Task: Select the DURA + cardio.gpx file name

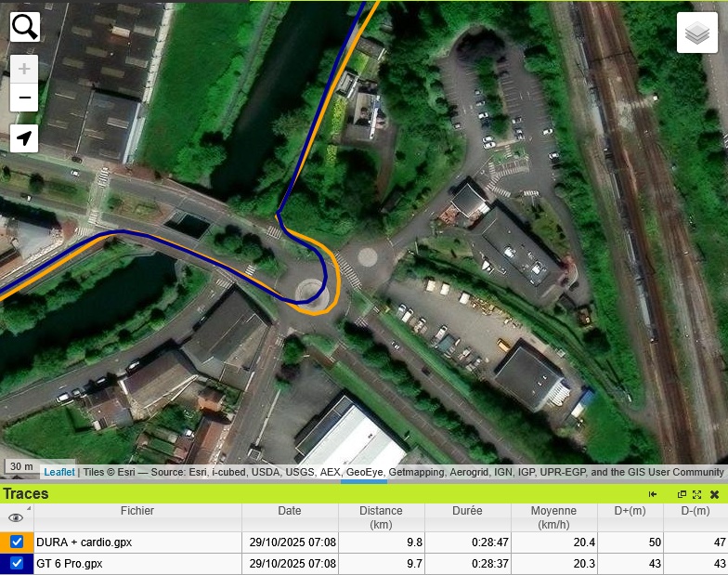Action: (84, 542)
